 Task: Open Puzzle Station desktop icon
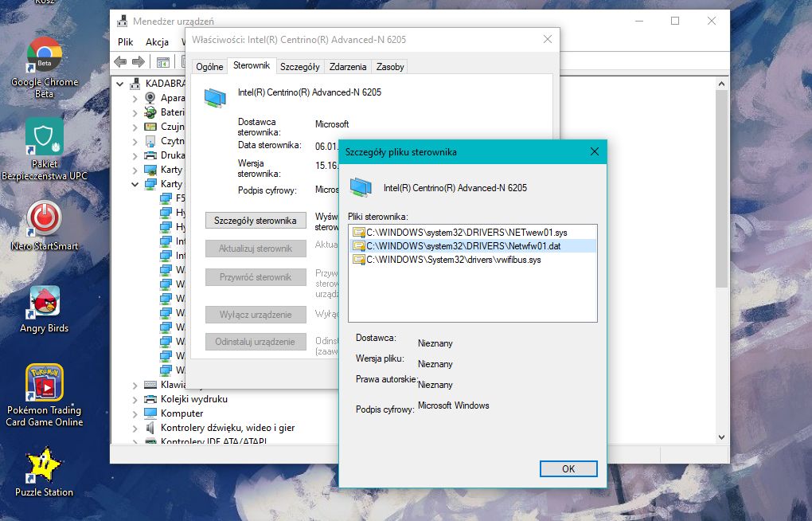coord(45,472)
